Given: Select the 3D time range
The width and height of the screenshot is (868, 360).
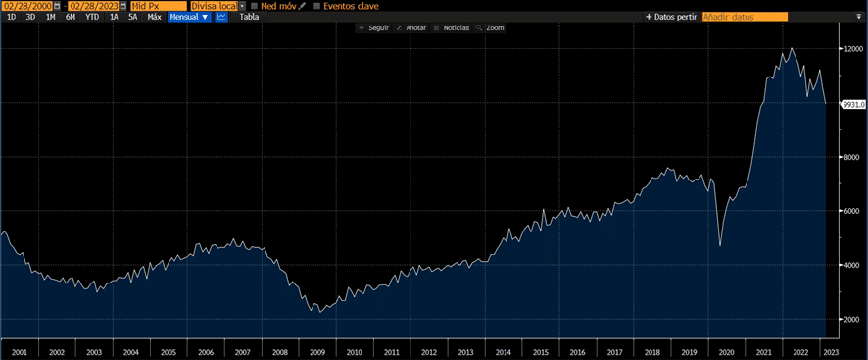Looking at the screenshot, I should pyautogui.click(x=30, y=17).
